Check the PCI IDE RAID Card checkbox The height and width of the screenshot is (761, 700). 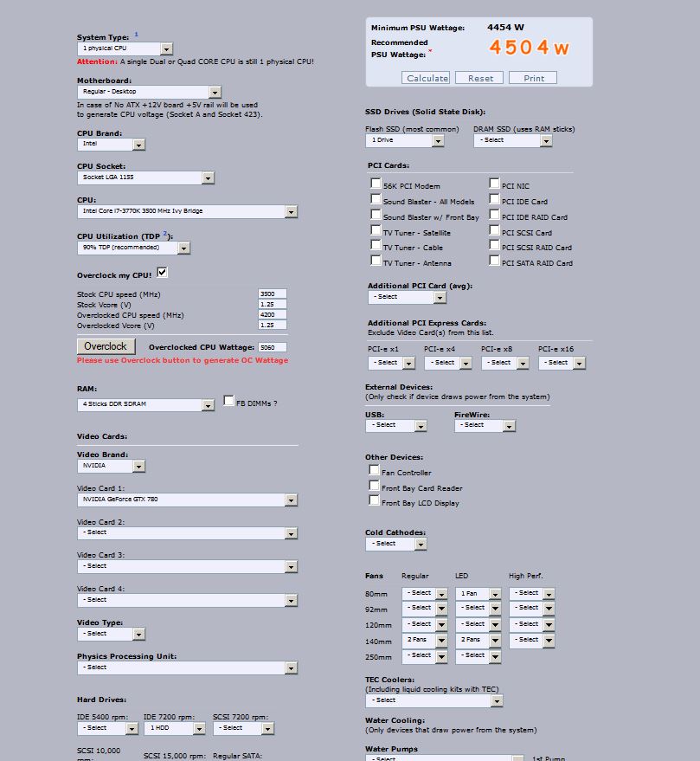[x=494, y=214]
